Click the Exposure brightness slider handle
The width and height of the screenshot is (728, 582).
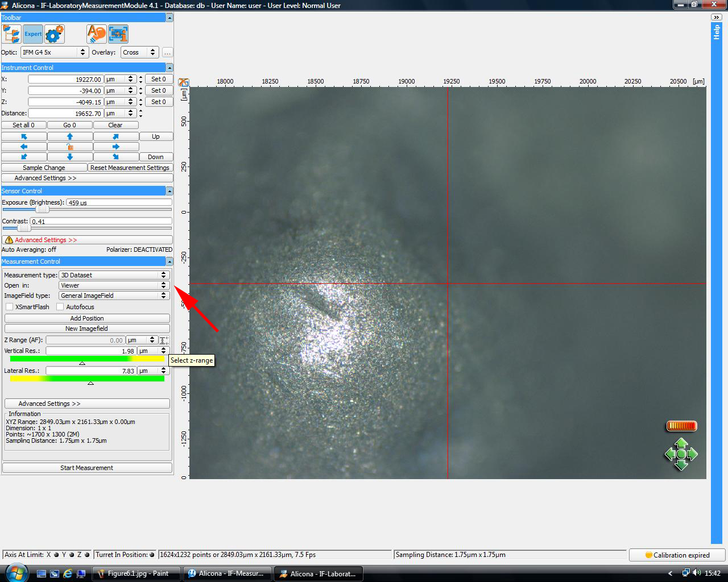(43, 210)
